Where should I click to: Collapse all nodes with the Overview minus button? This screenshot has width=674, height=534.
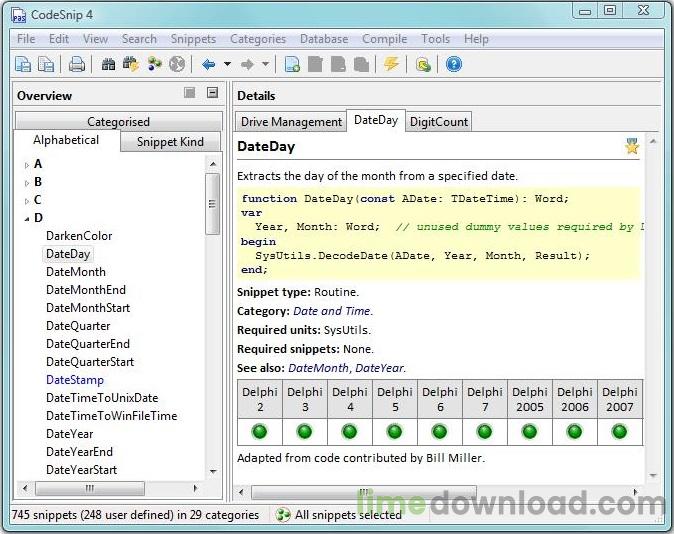[x=212, y=92]
